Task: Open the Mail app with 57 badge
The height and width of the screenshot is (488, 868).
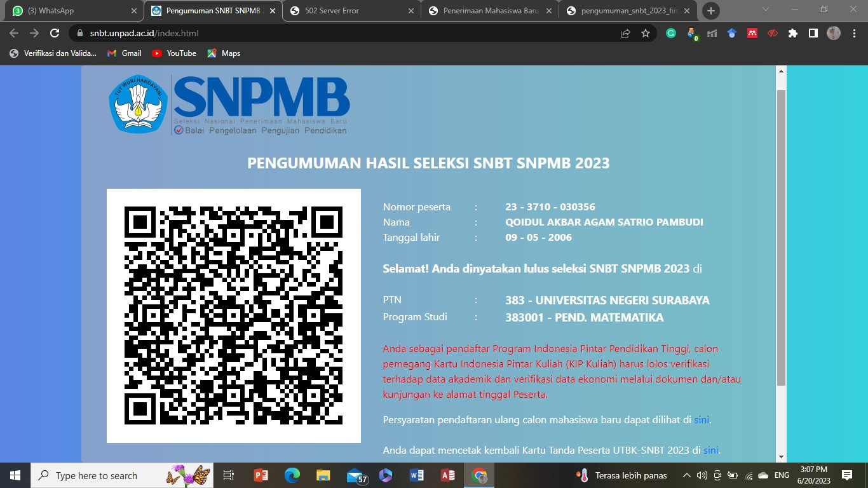Action: pos(356,475)
